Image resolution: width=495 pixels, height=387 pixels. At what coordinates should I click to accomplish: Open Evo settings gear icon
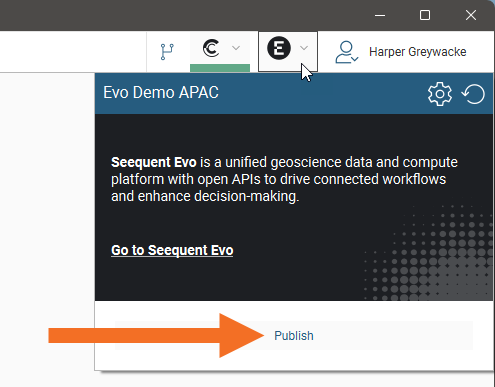440,94
